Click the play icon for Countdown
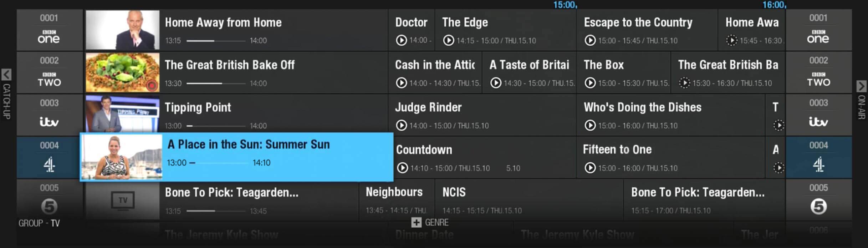868x248 pixels. [402, 168]
